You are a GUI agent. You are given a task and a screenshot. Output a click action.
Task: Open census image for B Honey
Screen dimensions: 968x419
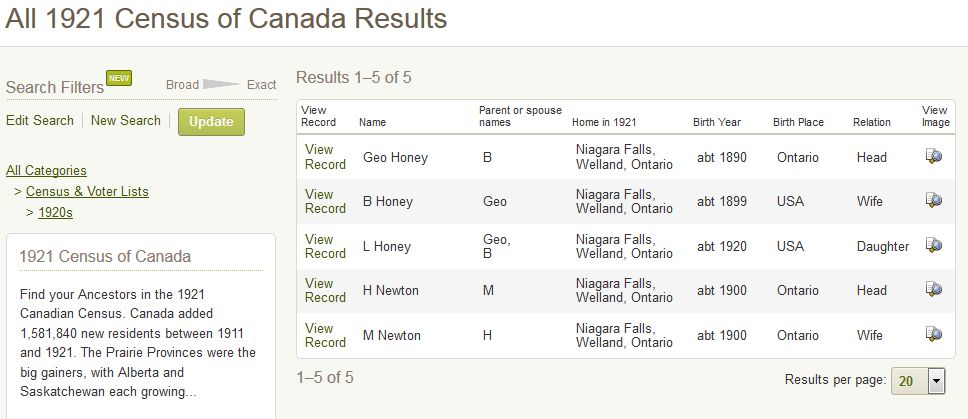coord(933,200)
